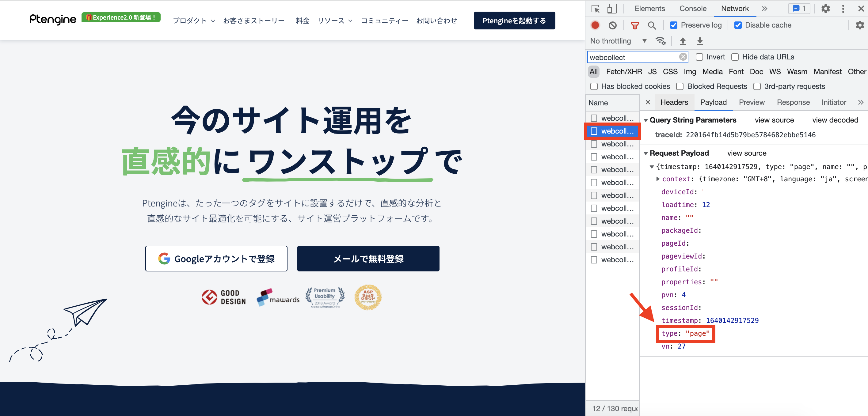Open the コミュニティー link
868x416 pixels.
384,21
